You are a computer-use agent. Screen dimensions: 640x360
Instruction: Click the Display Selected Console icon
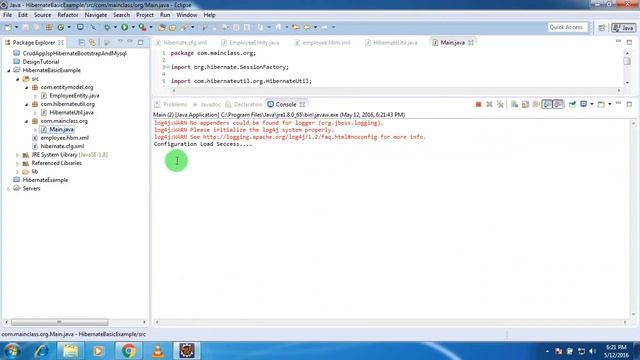[584, 104]
